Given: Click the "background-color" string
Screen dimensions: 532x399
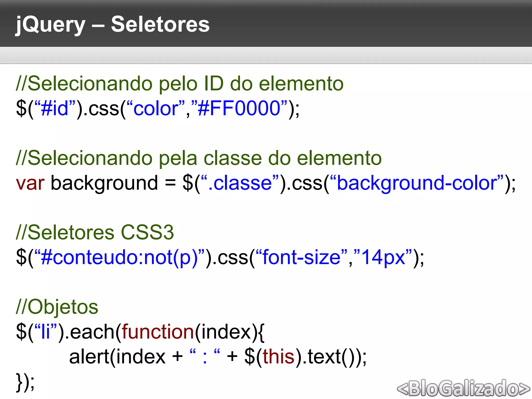Looking at the screenshot, I should coord(417,183).
